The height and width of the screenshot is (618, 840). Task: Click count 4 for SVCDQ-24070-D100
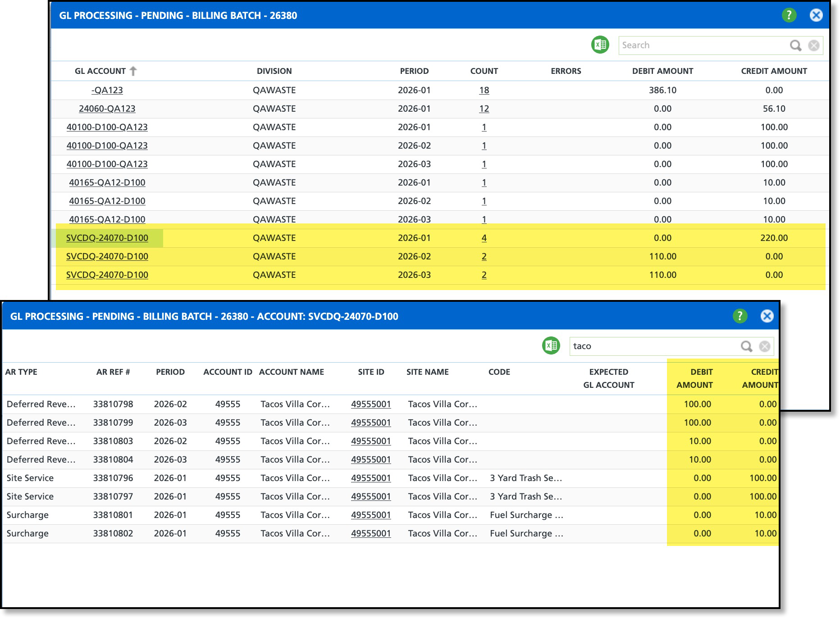coord(484,238)
